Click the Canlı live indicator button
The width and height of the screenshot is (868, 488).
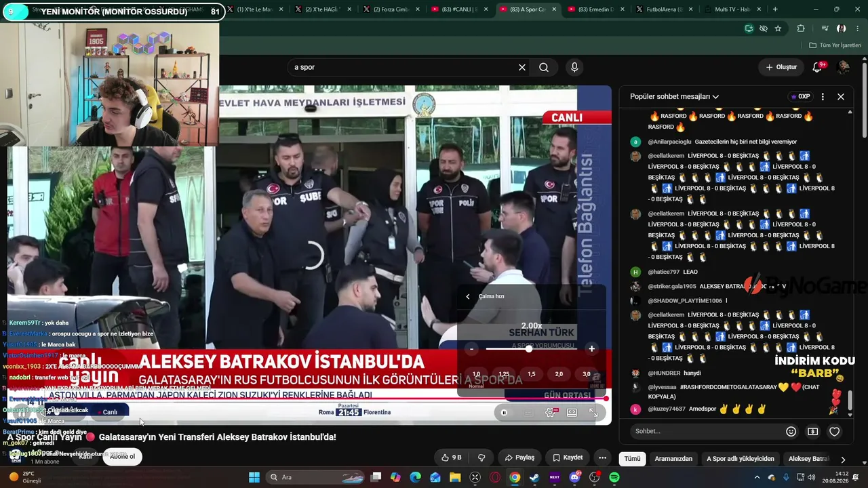point(107,412)
